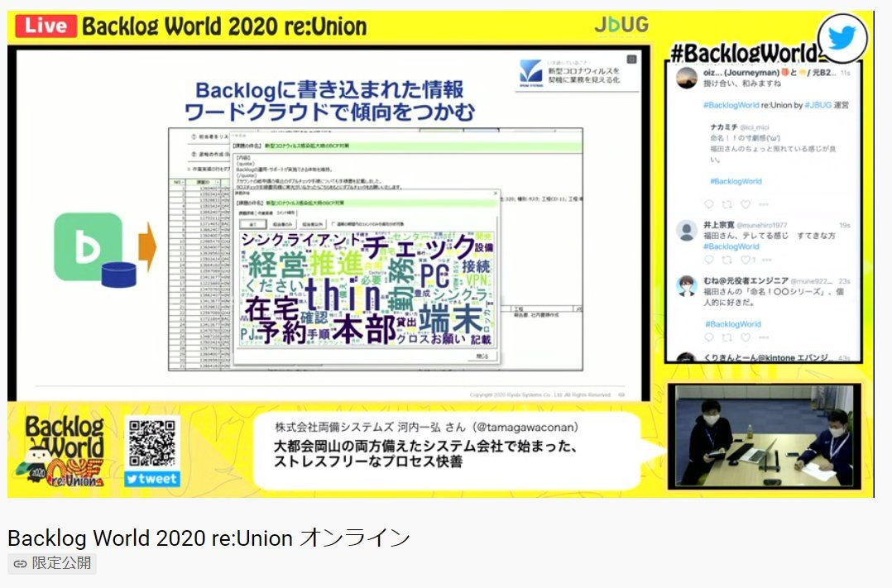Like the tweet by 井上宗寛
Image resolution: width=892 pixels, height=588 pixels.
[x=745, y=261]
